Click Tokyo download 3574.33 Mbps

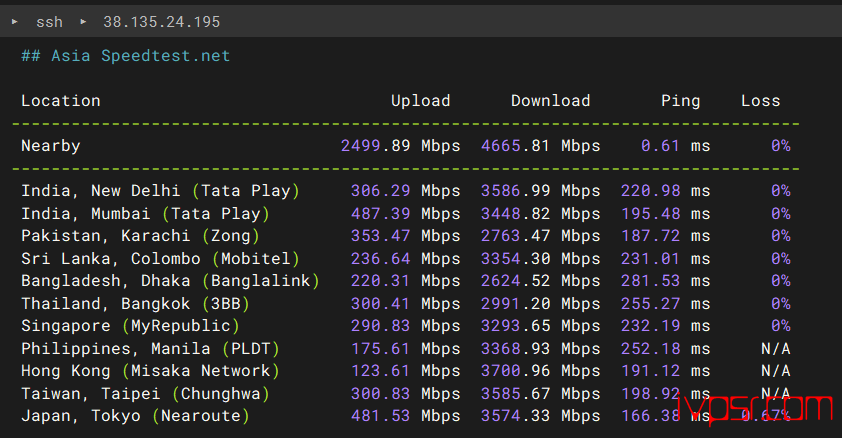(541, 416)
